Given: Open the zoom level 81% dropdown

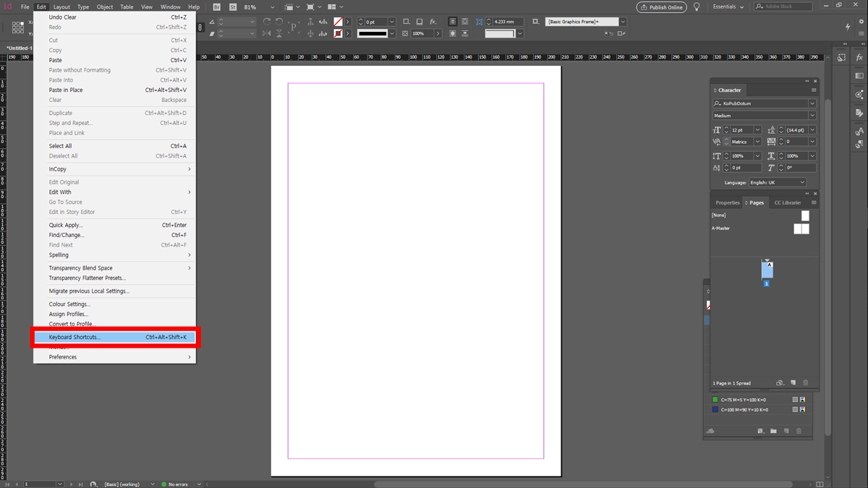Looking at the screenshot, I should [272, 7].
